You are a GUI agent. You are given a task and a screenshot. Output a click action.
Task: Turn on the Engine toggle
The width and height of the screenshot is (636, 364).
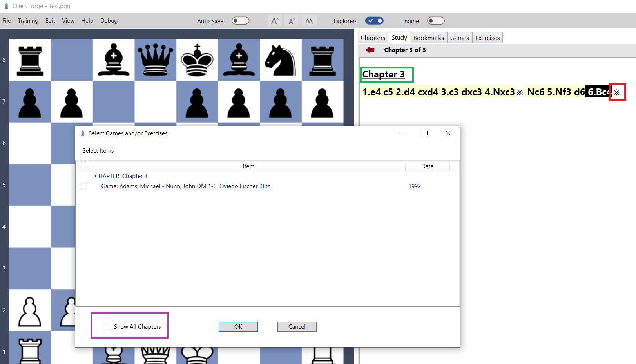pos(436,20)
